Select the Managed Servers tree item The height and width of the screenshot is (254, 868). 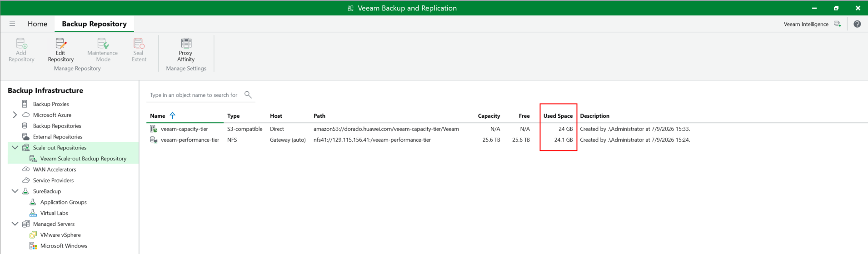pos(54,224)
